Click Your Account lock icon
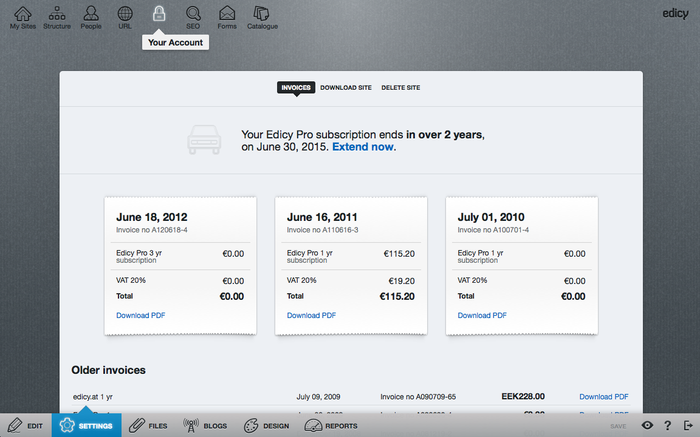 click(x=158, y=14)
